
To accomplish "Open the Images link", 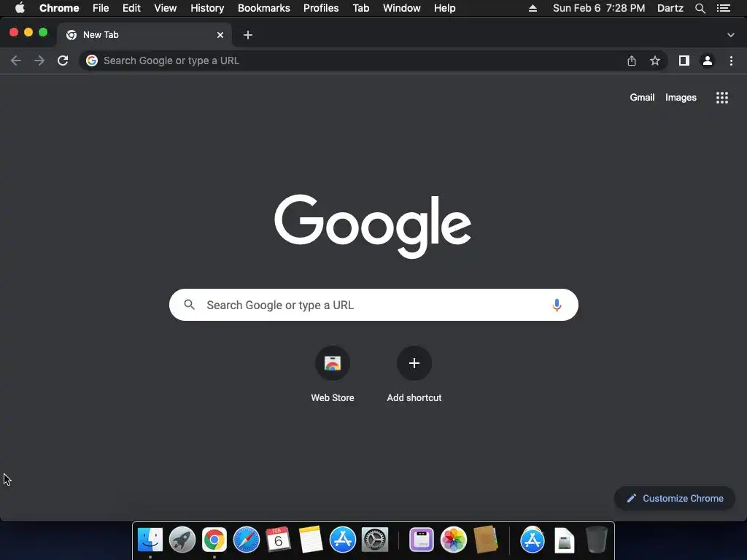I will pyautogui.click(x=681, y=98).
